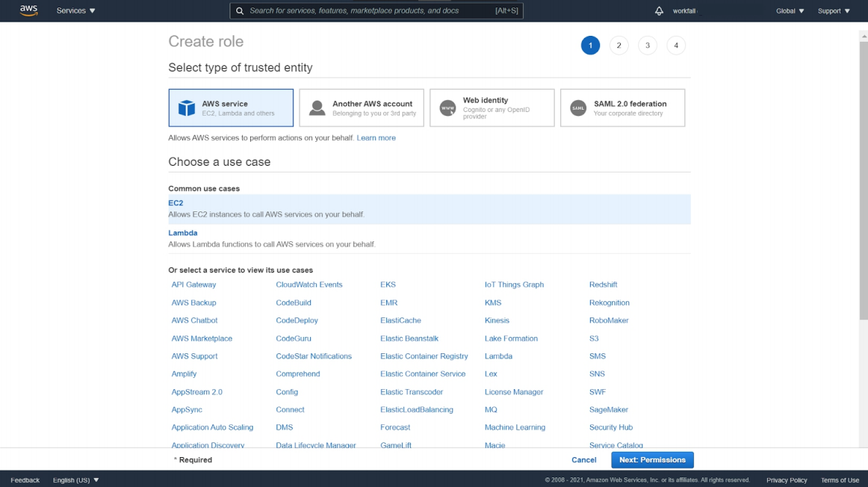Click the Next: Permissions button
The width and height of the screenshot is (868, 487).
[652, 460]
